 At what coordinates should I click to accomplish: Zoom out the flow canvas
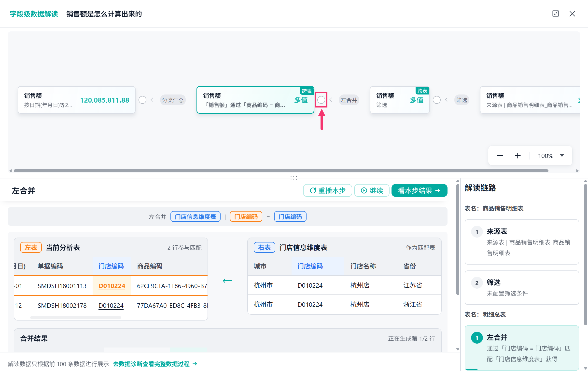pos(500,156)
